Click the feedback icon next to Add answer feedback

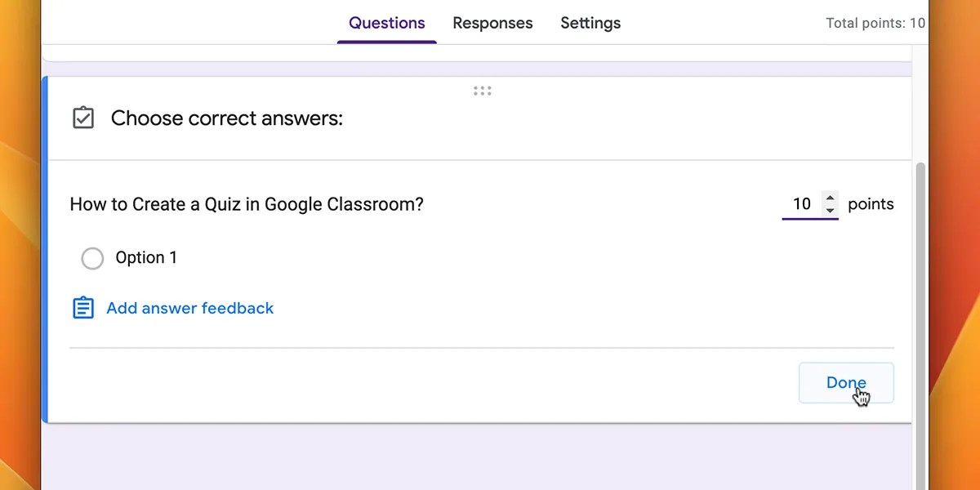point(82,308)
